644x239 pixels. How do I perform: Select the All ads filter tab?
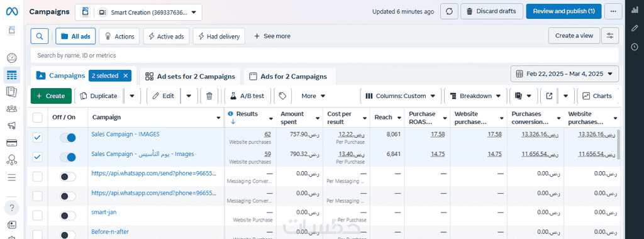75,36
